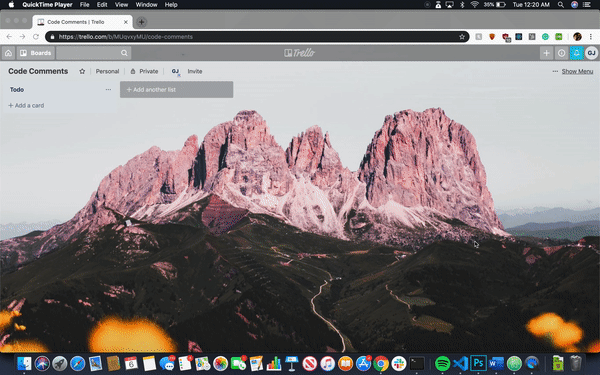This screenshot has height=375, width=600.
Task: Open the Chrome profile avatar
Action: click(x=577, y=37)
